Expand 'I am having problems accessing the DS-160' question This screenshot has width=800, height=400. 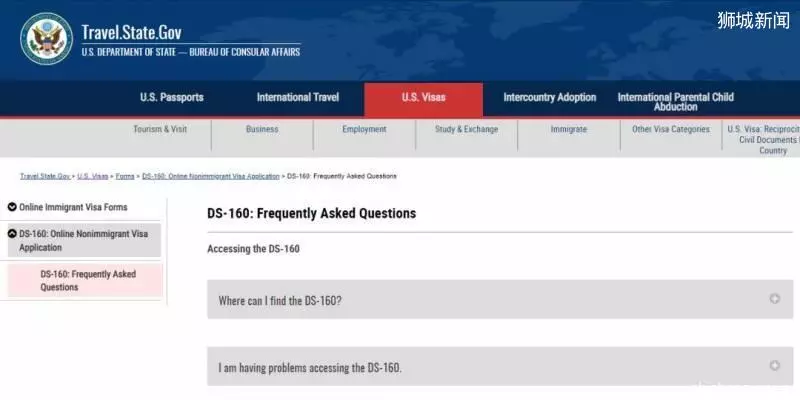click(500, 366)
